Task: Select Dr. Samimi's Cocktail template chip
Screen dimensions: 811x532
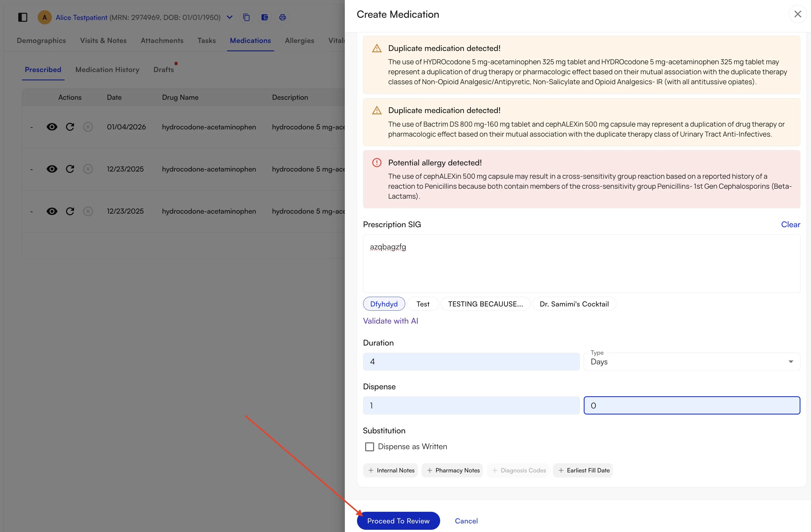Action: click(x=574, y=304)
